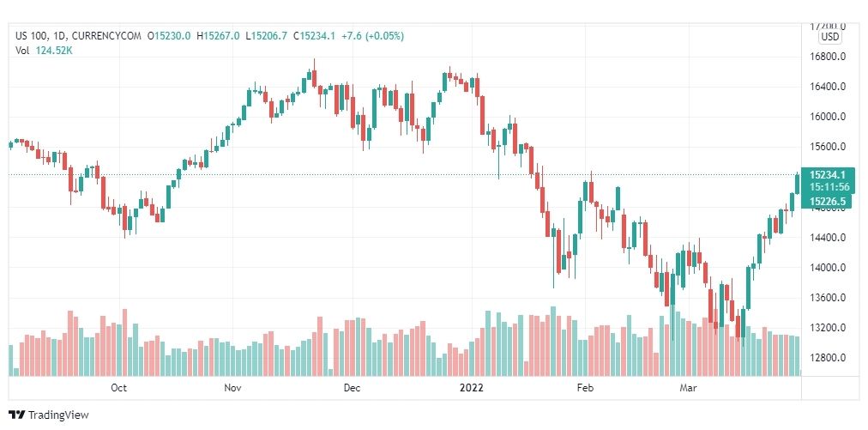The height and width of the screenshot is (430, 868).
Task: Click the Oct label on the time axis
Action: pos(118,388)
